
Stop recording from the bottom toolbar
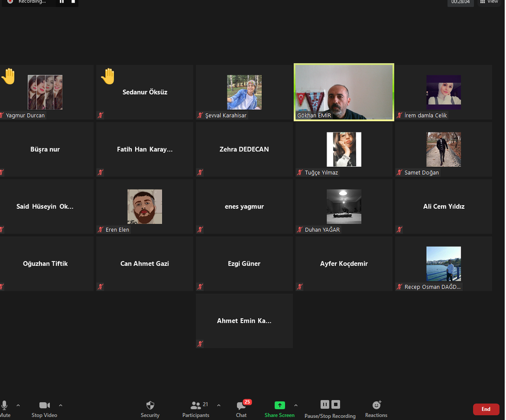point(336,405)
